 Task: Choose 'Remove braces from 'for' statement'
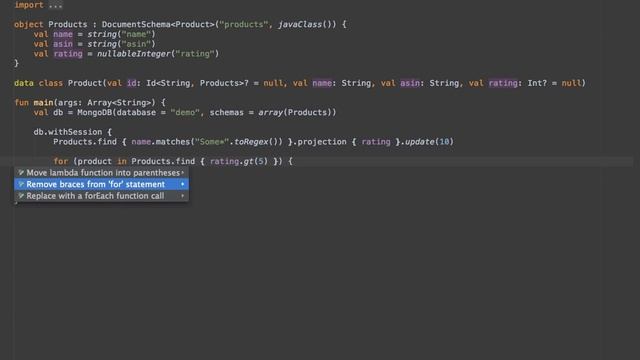point(101,184)
